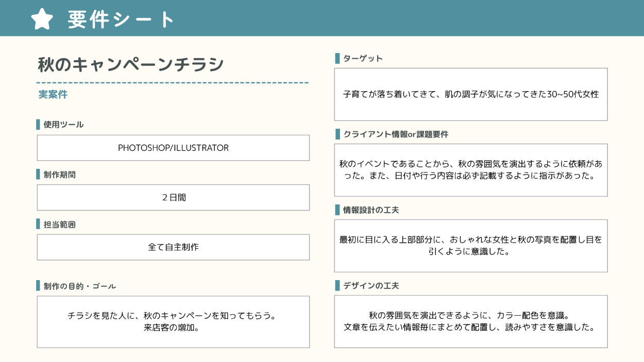Click the ２日間 text box
The width and height of the screenshot is (644, 362).
pyautogui.click(x=173, y=197)
